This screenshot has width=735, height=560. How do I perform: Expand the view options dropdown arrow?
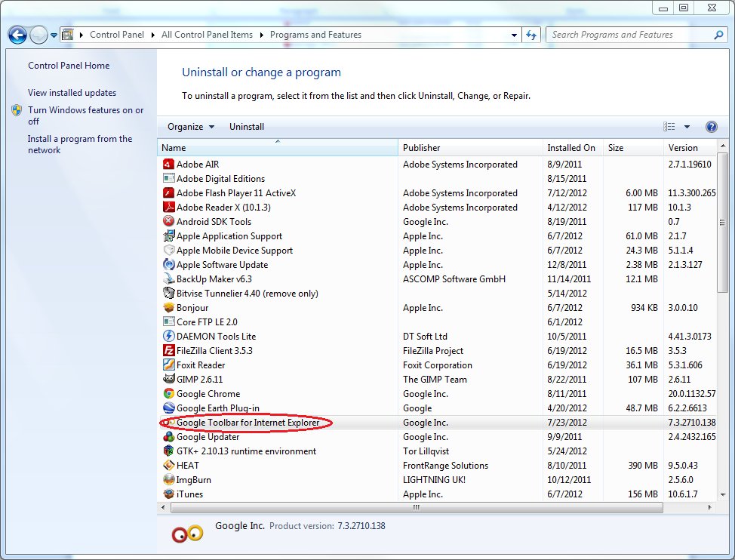(x=687, y=127)
